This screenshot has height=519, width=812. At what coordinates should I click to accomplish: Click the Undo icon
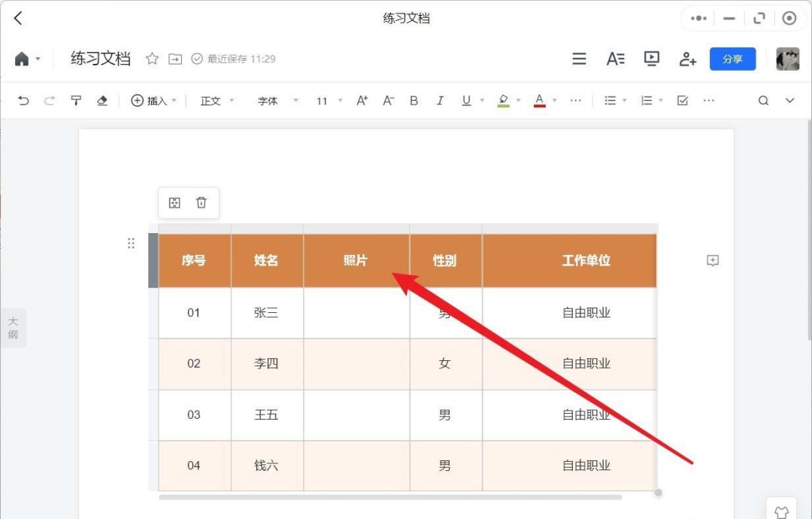(x=23, y=99)
